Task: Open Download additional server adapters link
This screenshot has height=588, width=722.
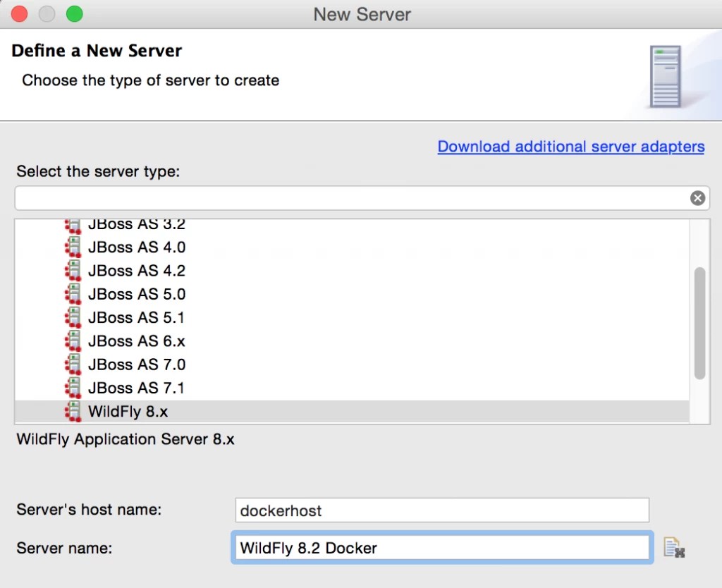Action: click(x=570, y=146)
